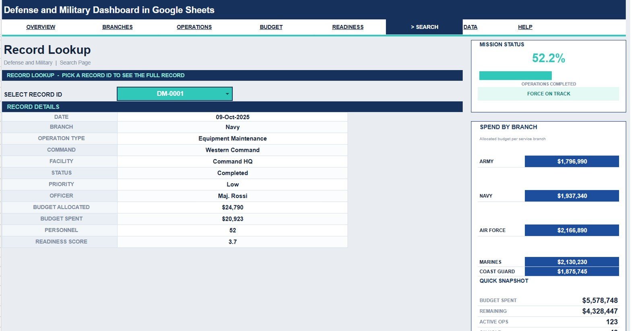
Task: Click the 'Defense and Military | Search Page' subtitle
Action: (47, 63)
